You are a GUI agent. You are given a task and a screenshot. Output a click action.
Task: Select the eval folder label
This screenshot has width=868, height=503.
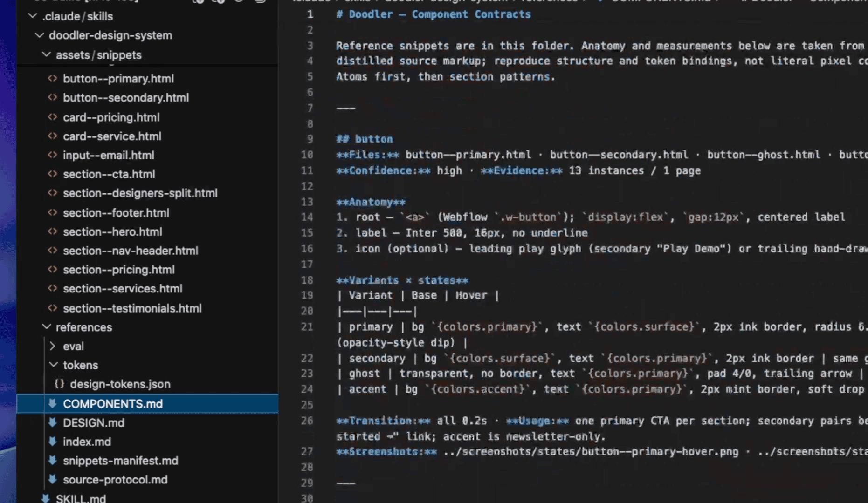click(x=73, y=347)
